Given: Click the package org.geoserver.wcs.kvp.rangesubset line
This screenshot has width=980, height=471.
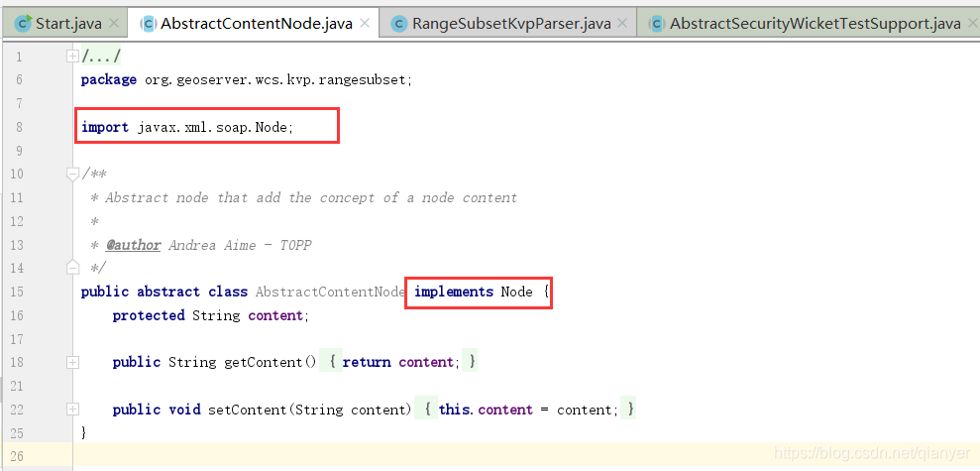Looking at the screenshot, I should pos(247,80).
